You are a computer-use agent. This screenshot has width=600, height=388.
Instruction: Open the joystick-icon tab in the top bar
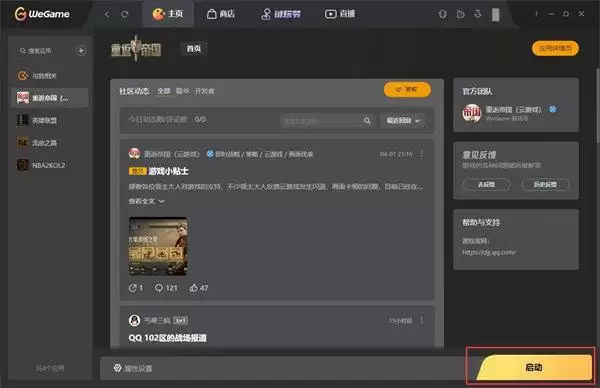[280, 14]
